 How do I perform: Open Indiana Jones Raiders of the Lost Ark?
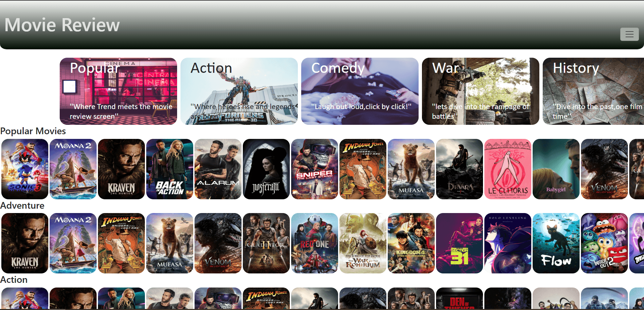click(363, 169)
